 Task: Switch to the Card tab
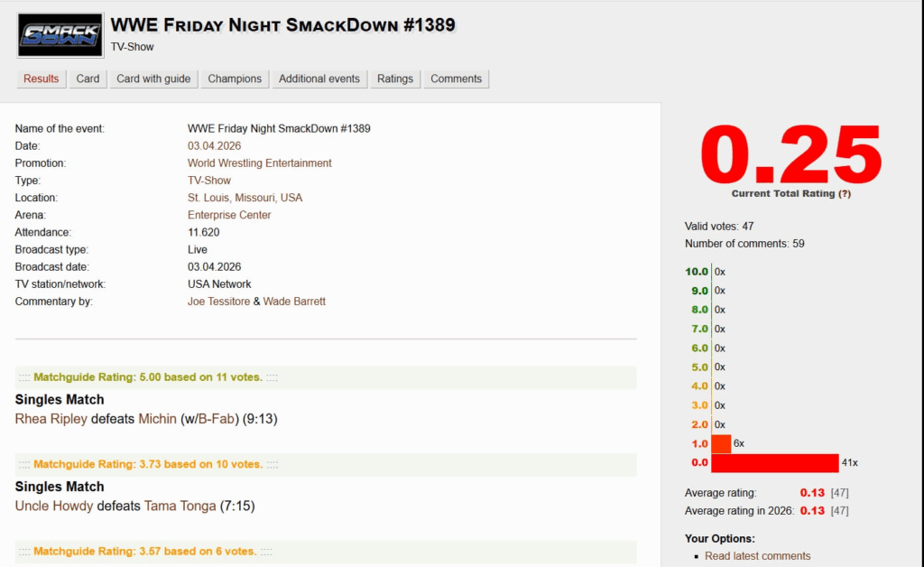pyautogui.click(x=87, y=79)
